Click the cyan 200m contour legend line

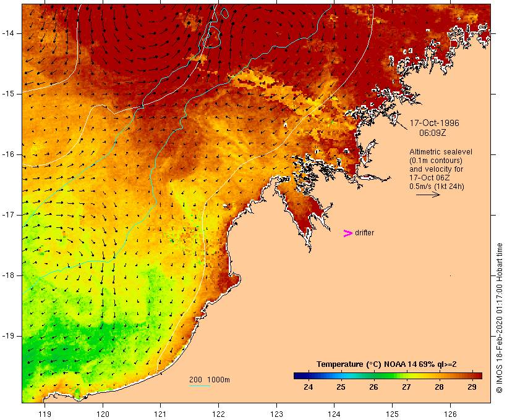click(x=200, y=385)
